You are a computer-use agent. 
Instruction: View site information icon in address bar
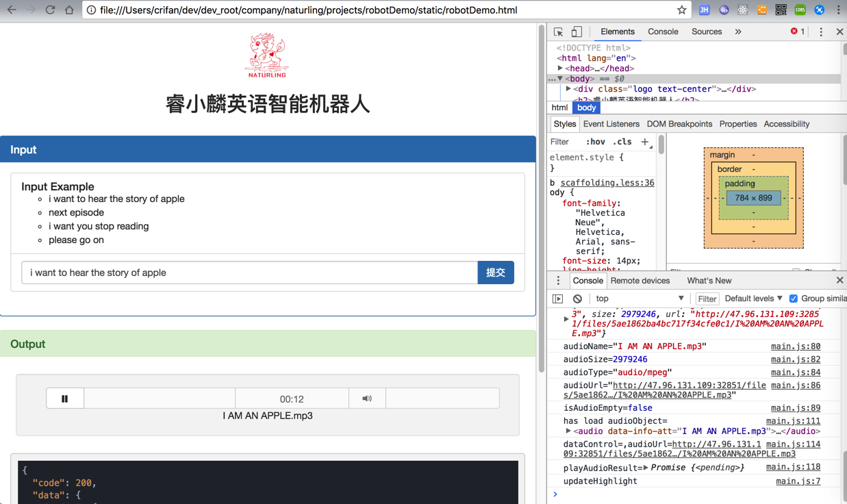91,10
